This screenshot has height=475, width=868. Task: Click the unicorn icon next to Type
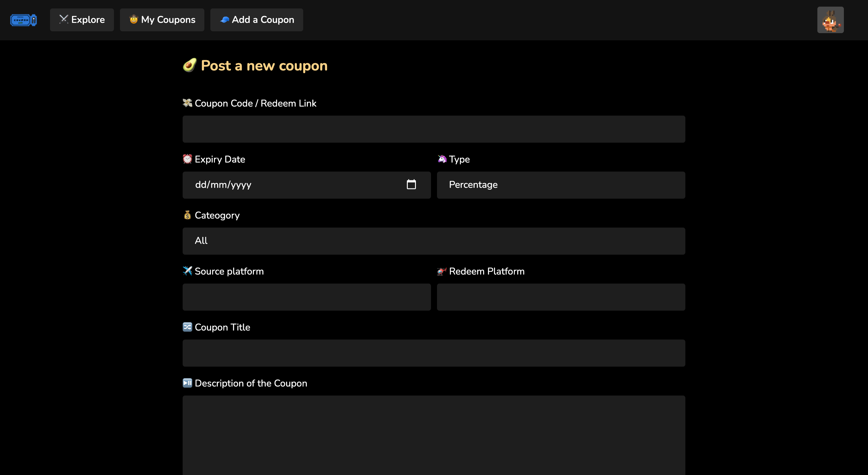(x=442, y=159)
